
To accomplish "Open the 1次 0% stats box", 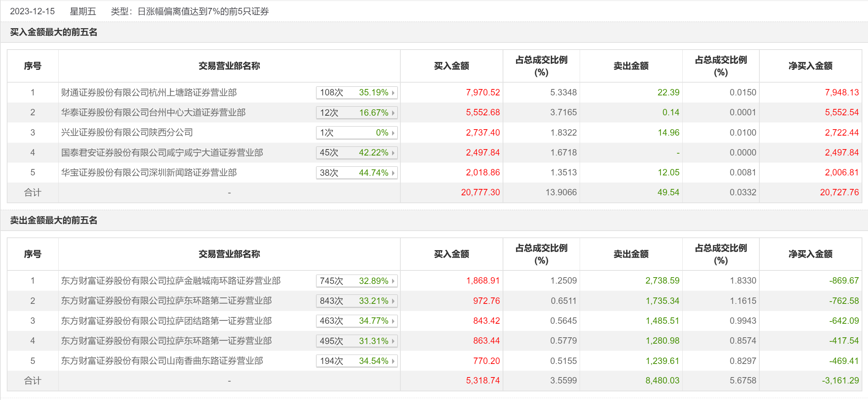I will [357, 133].
